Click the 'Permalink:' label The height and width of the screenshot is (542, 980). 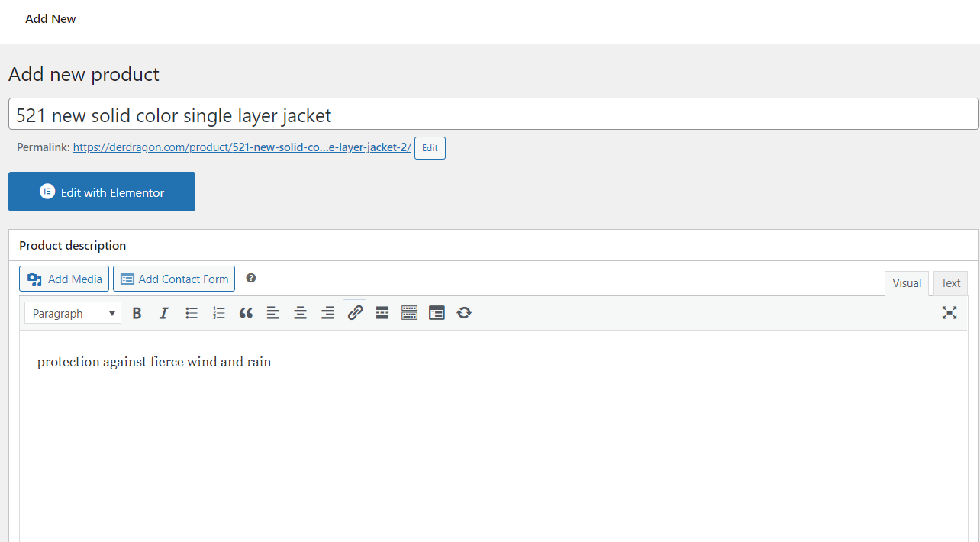tap(44, 147)
